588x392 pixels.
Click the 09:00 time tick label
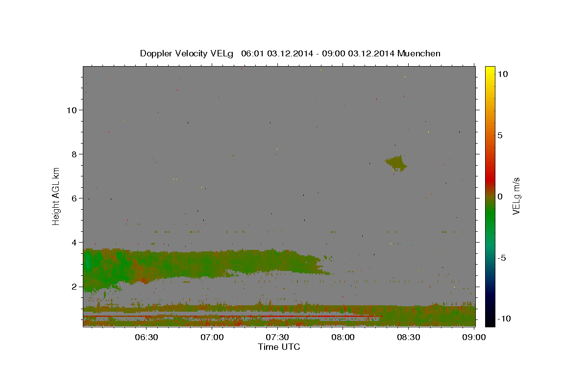coord(474,337)
